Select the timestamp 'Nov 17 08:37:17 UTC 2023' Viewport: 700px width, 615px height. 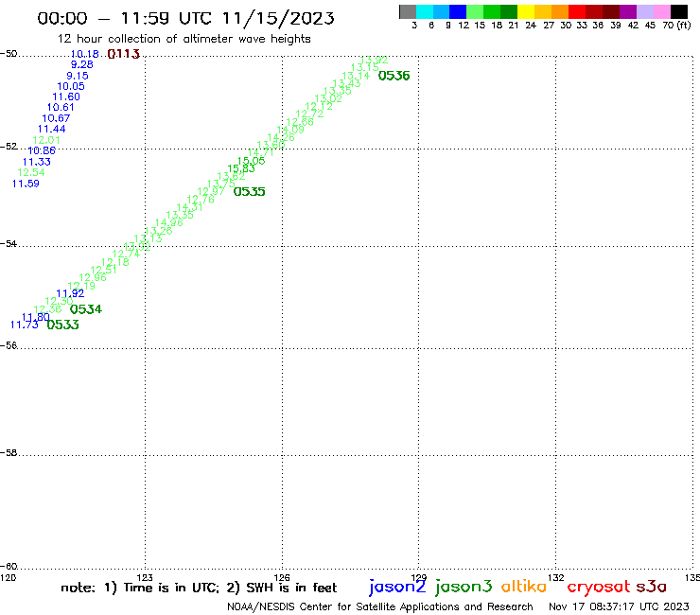(619, 606)
